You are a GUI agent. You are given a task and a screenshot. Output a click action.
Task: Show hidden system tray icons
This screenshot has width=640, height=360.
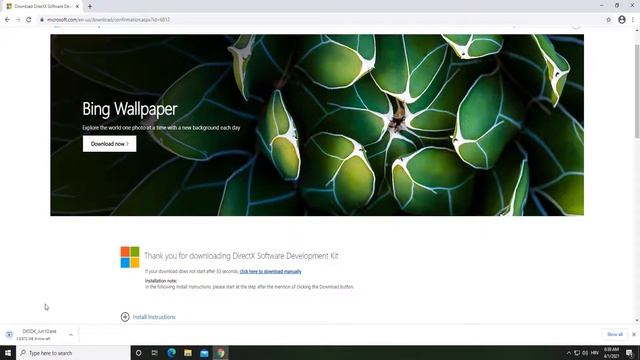pyautogui.click(x=569, y=353)
